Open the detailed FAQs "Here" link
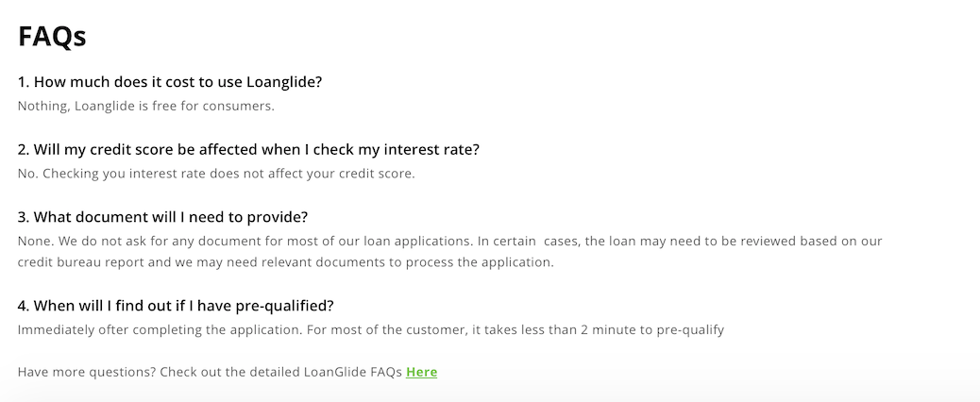The width and height of the screenshot is (980, 402). [421, 372]
